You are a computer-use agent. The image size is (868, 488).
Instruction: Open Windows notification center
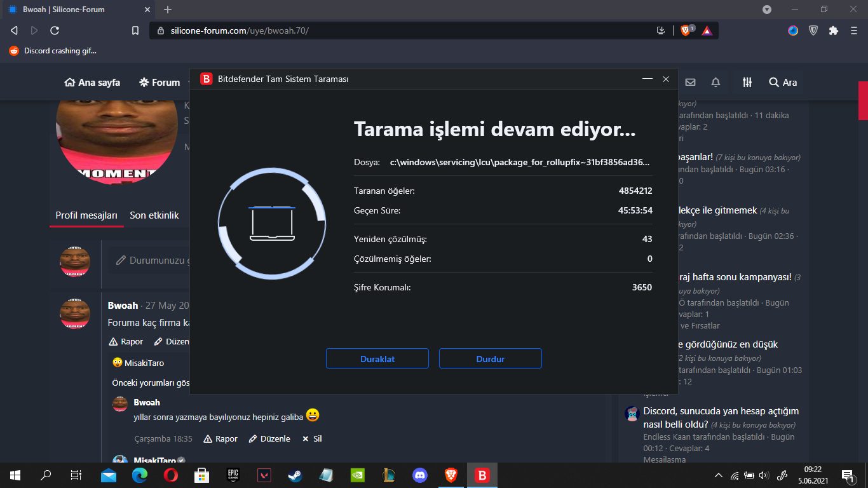point(848,475)
